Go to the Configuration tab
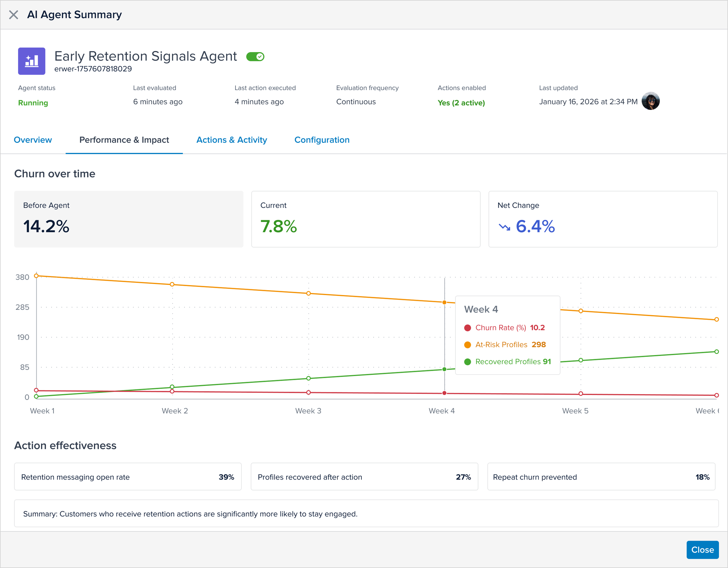 (322, 140)
